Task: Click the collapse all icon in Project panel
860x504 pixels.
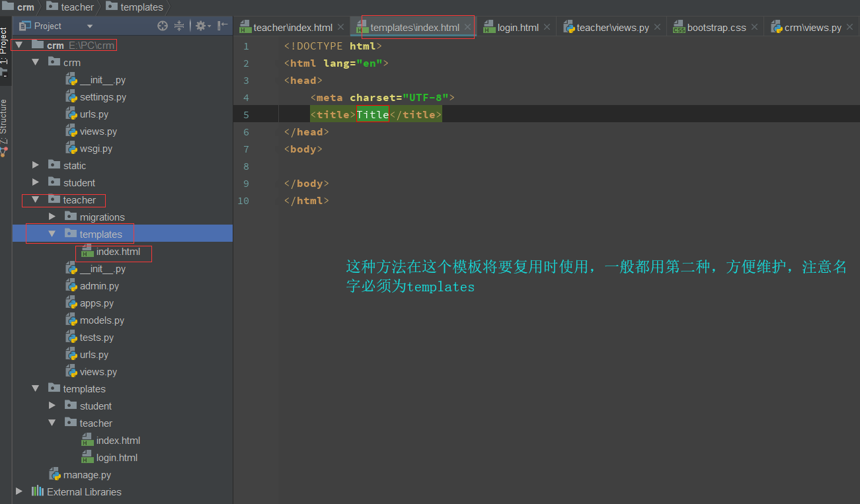Action: pyautogui.click(x=179, y=26)
